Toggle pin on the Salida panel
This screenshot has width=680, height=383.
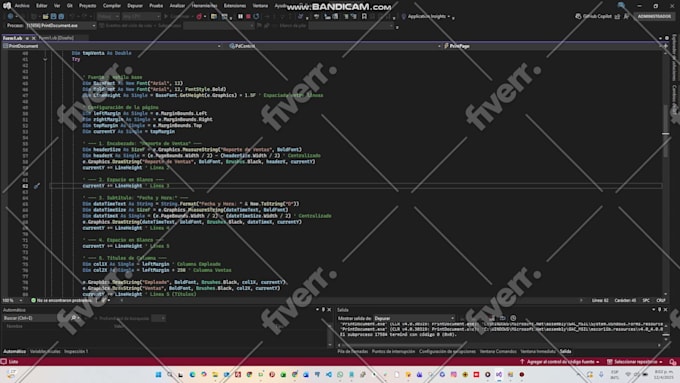pyautogui.click(x=659, y=310)
